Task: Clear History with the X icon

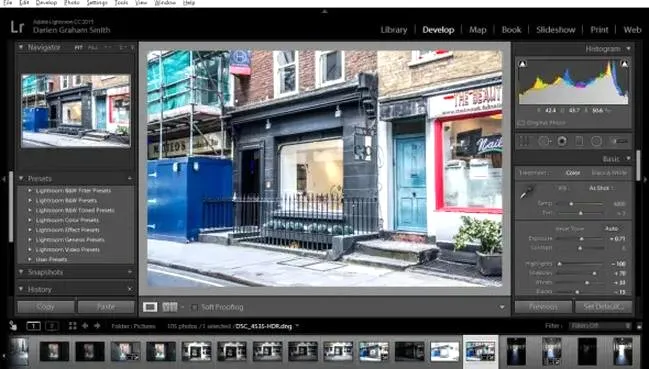Action: pyautogui.click(x=130, y=289)
